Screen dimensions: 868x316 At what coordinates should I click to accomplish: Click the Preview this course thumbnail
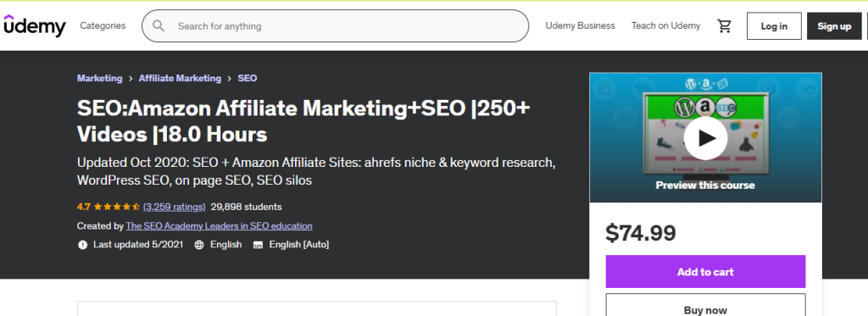click(705, 138)
